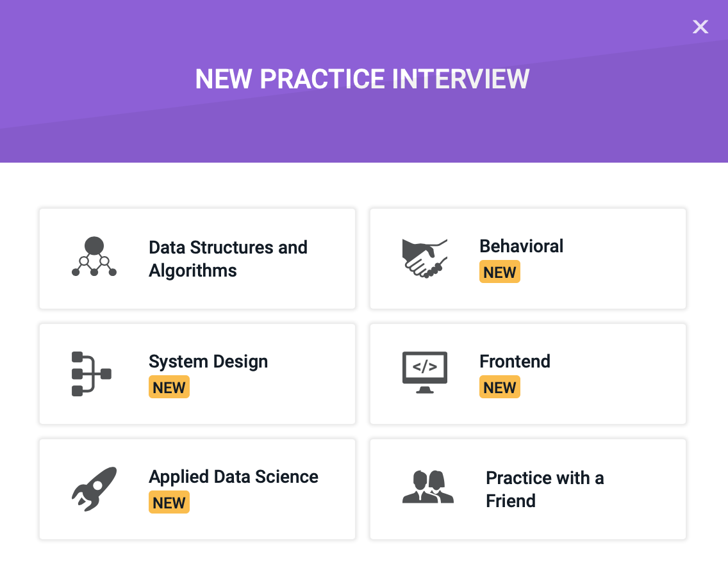728x575 pixels.
Task: Click the NEW badge under Behavioral
Action: pos(499,272)
